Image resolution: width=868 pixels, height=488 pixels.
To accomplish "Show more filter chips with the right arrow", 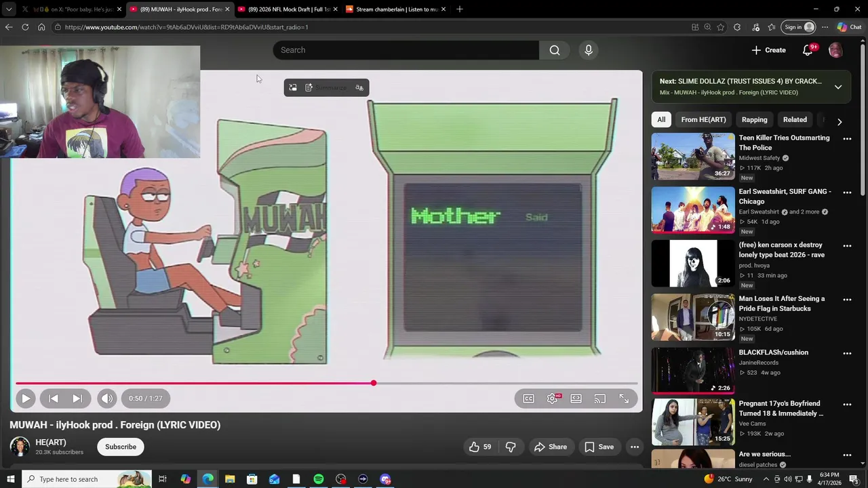I will (840, 122).
